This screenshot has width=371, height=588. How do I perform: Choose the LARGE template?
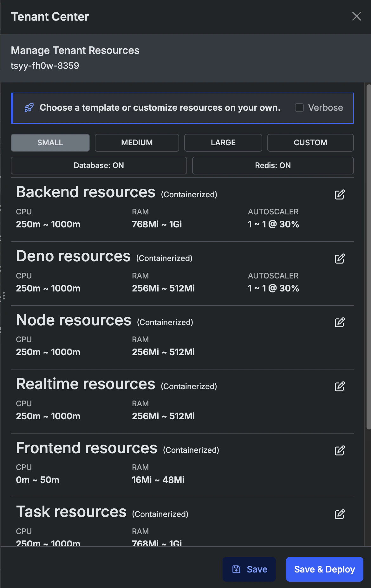click(223, 143)
